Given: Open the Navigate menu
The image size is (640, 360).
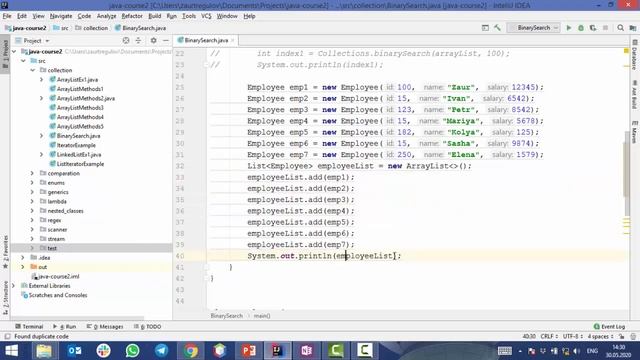Looking at the screenshot, I should click(x=61, y=16).
